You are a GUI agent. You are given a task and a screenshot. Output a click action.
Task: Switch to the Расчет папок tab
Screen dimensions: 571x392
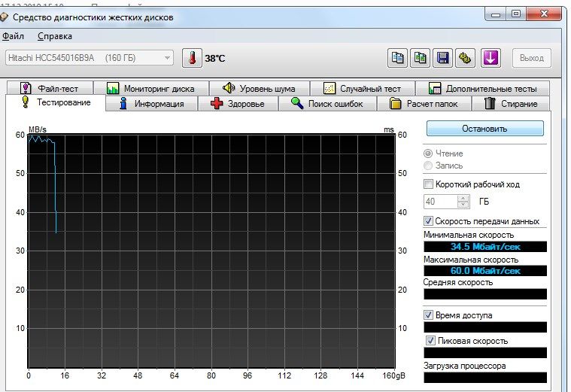tap(424, 104)
